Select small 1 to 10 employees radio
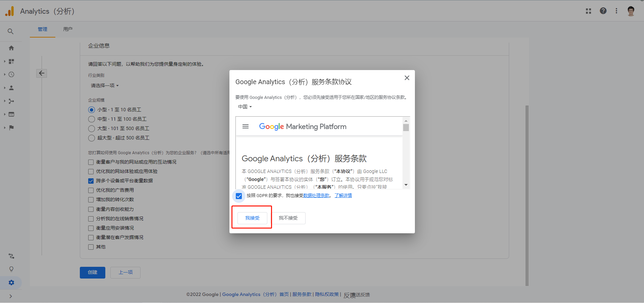Screen dimensions: 644x303 (92, 110)
